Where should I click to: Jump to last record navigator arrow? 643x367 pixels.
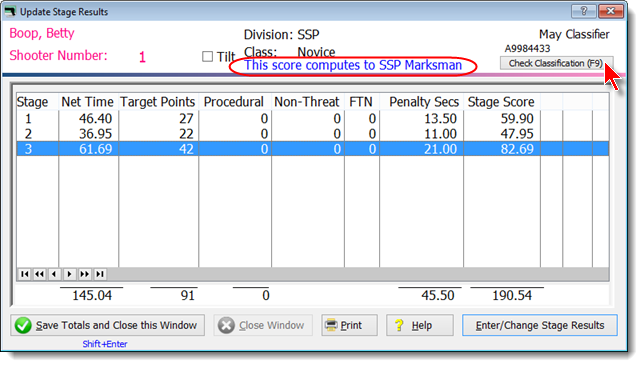click(100, 274)
